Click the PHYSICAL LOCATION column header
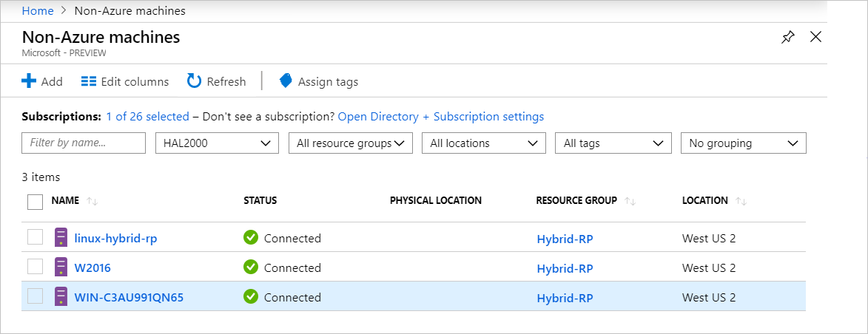This screenshot has width=868, height=334. (x=436, y=200)
